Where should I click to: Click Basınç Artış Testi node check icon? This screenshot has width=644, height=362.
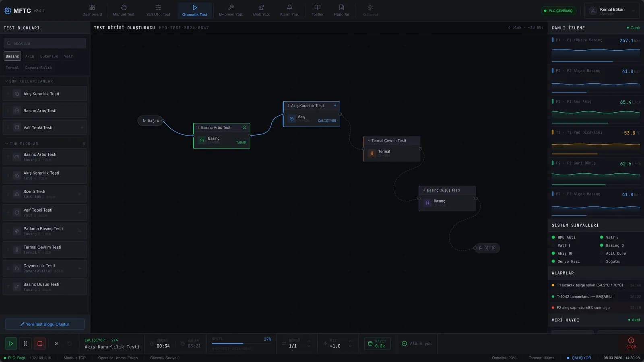coord(244,128)
